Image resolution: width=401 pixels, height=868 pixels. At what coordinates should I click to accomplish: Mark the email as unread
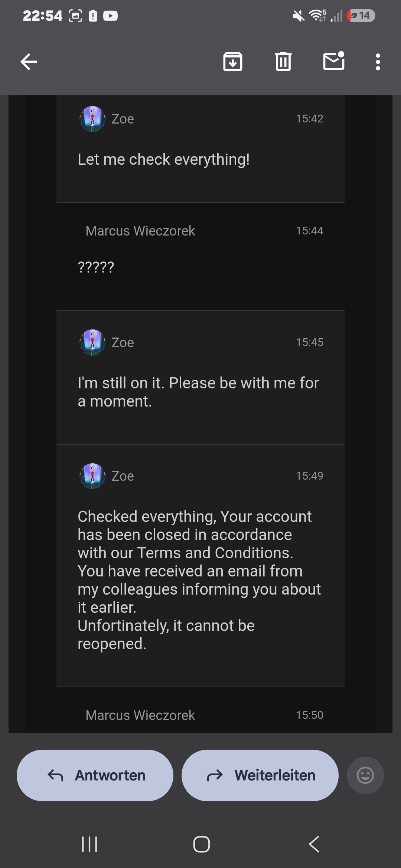tap(334, 61)
